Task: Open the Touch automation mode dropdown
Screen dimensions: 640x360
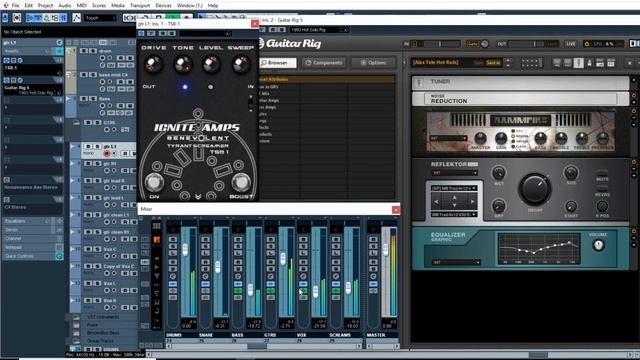Action: click(x=100, y=18)
